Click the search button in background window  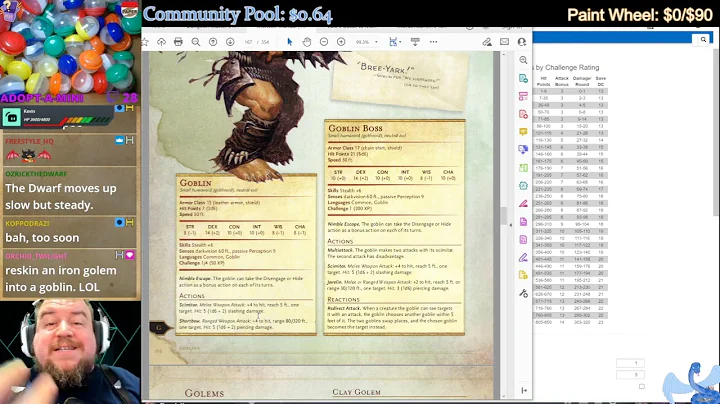click(703, 40)
